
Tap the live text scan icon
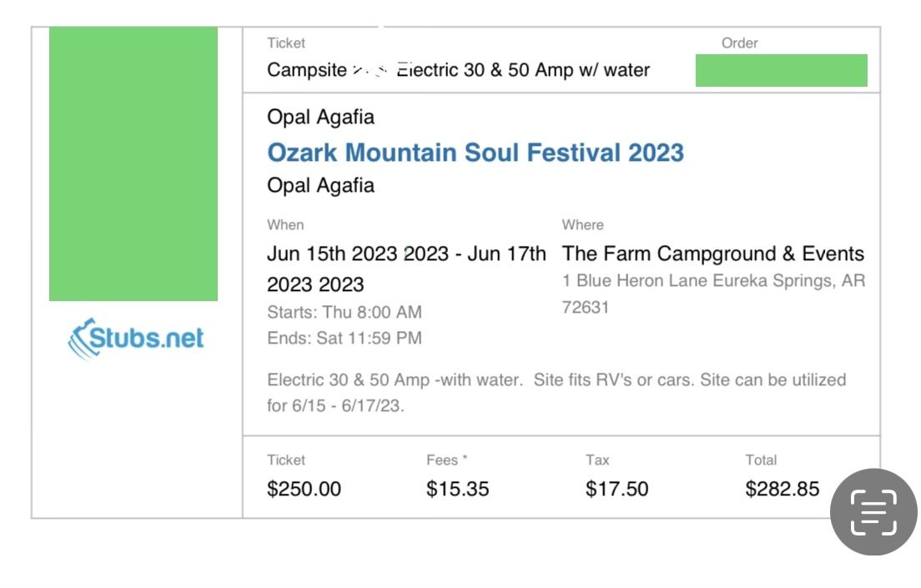pyautogui.click(x=873, y=511)
